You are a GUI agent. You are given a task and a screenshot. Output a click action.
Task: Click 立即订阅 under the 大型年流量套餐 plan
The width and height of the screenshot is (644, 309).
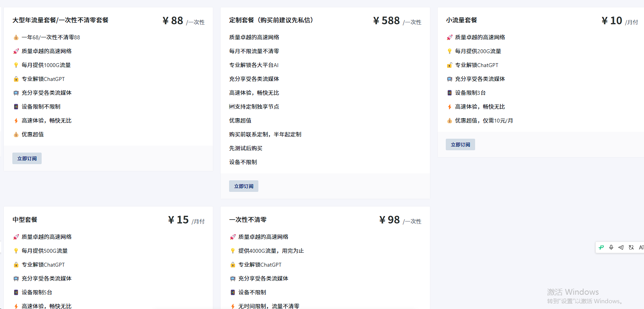click(x=27, y=158)
